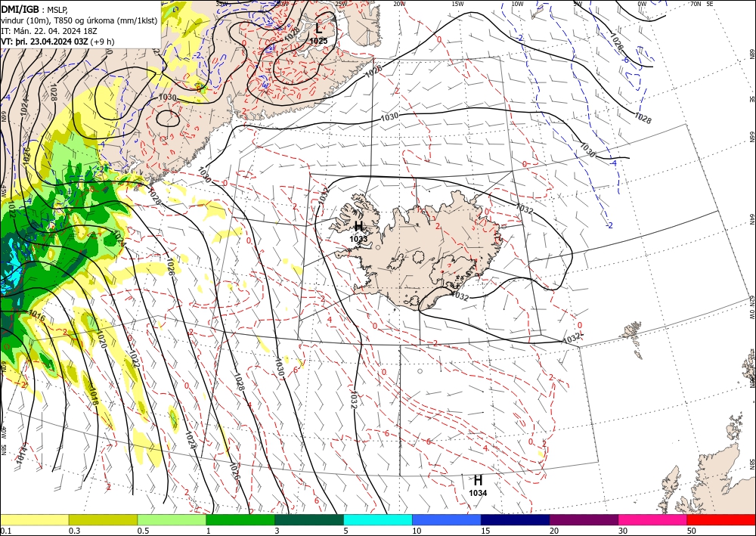Click the 'VT: þri. 23.04.2024 03Z (+9 h)' line
The height and width of the screenshot is (536, 756).
click(58, 41)
